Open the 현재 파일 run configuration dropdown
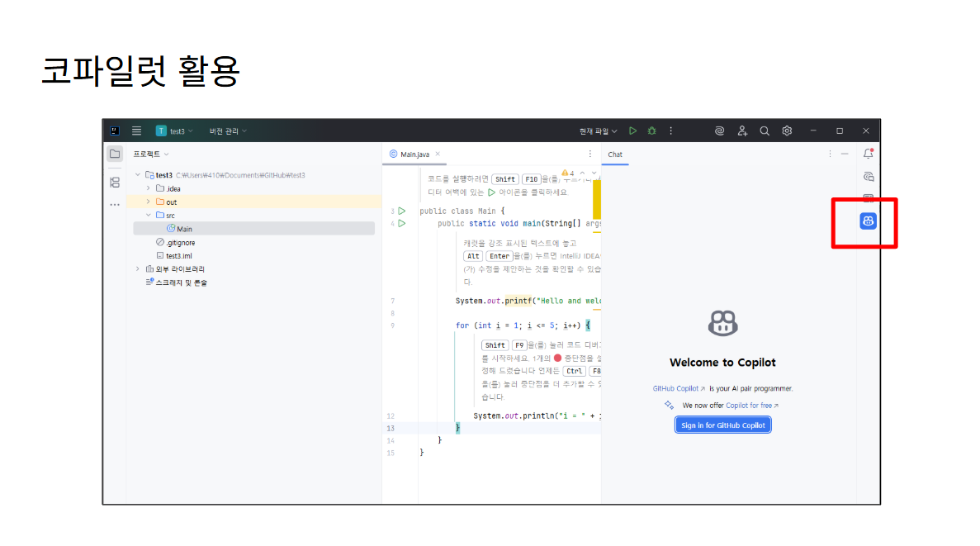980x546 pixels. pyautogui.click(x=598, y=131)
